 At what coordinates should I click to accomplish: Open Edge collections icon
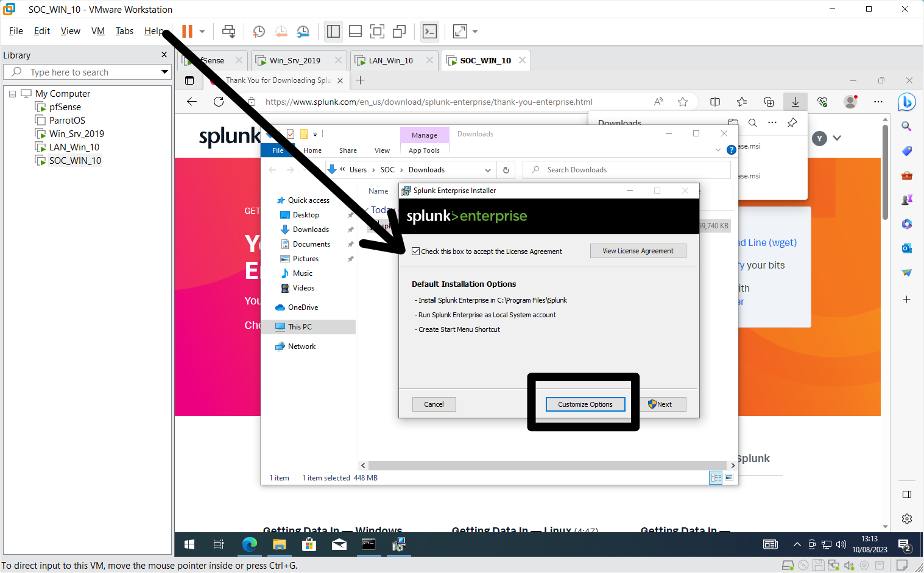point(769,102)
